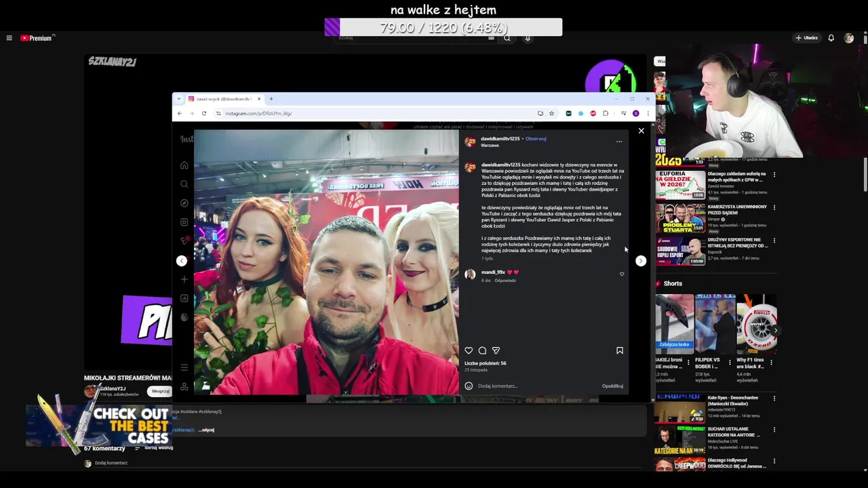This screenshot has height=488, width=868.
Task: Click the Wesprzyj button under video
Action: (160, 391)
